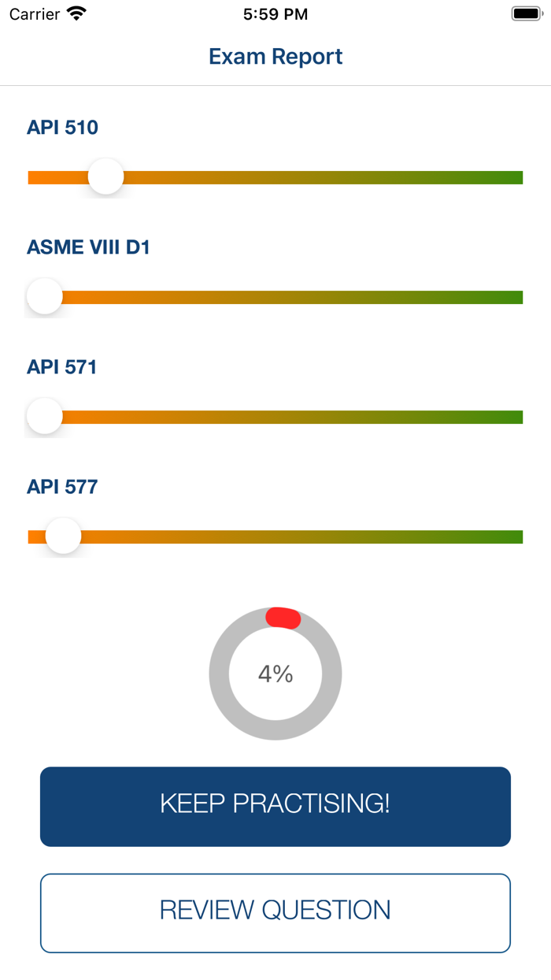The image size is (551, 980).
Task: Select the API 577 slider handle
Action: (63, 536)
